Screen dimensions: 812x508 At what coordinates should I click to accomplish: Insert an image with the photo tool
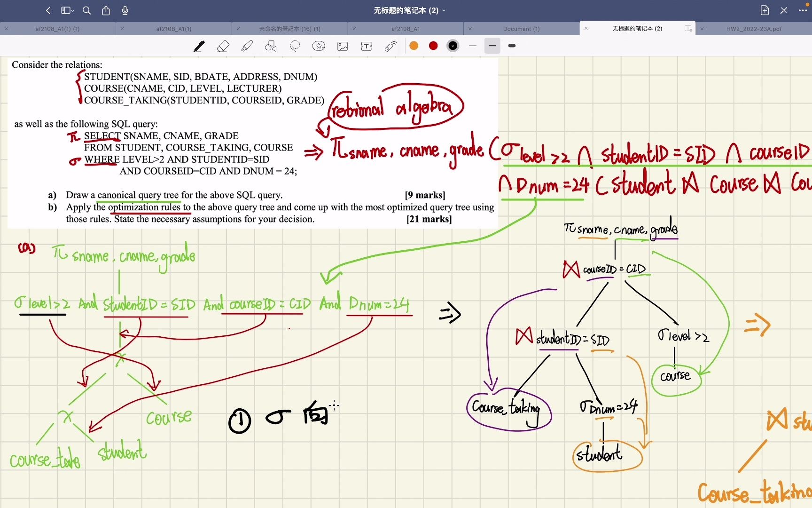pos(343,46)
